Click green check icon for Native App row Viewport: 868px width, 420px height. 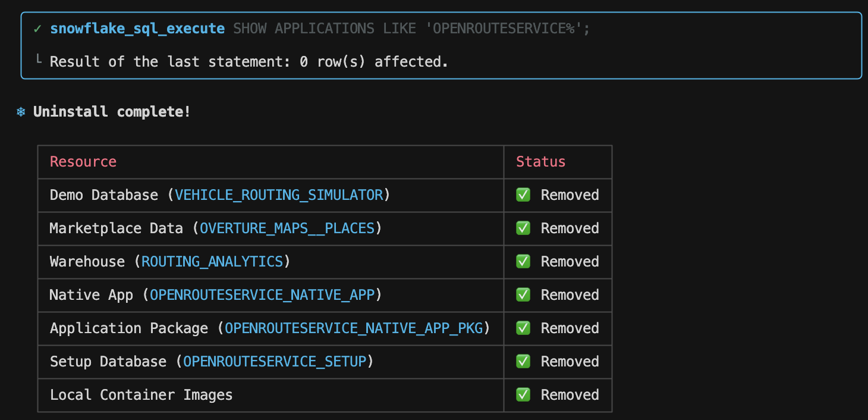[523, 295]
